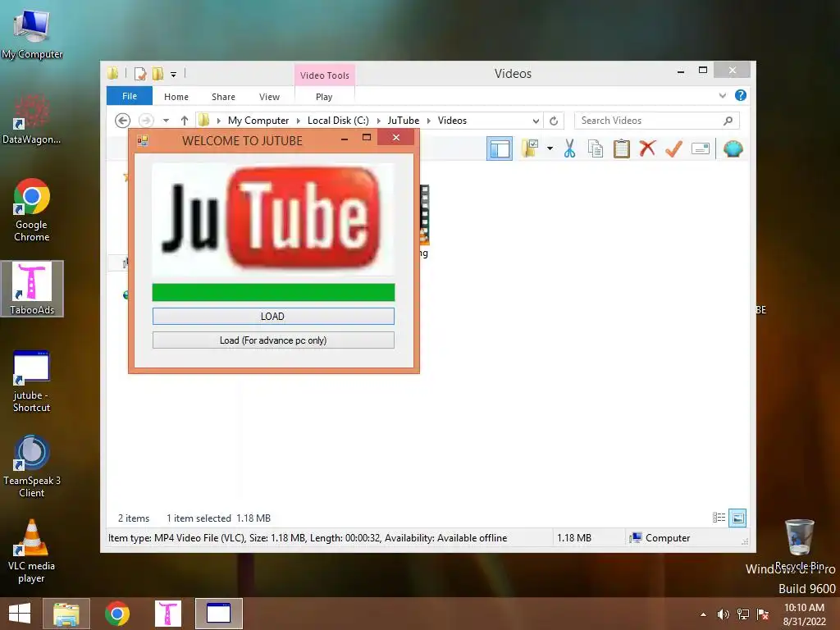Click the network tray icon

[x=743, y=614]
